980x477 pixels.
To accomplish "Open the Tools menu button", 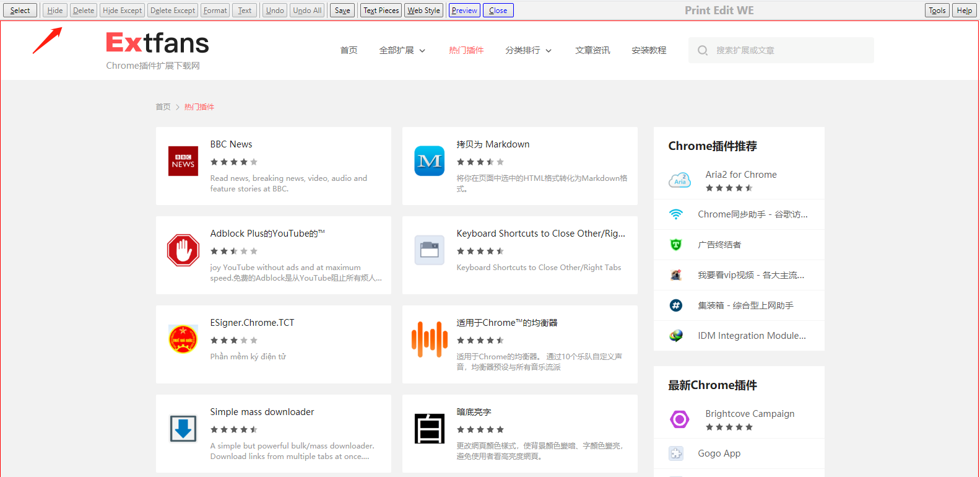I will (x=937, y=11).
